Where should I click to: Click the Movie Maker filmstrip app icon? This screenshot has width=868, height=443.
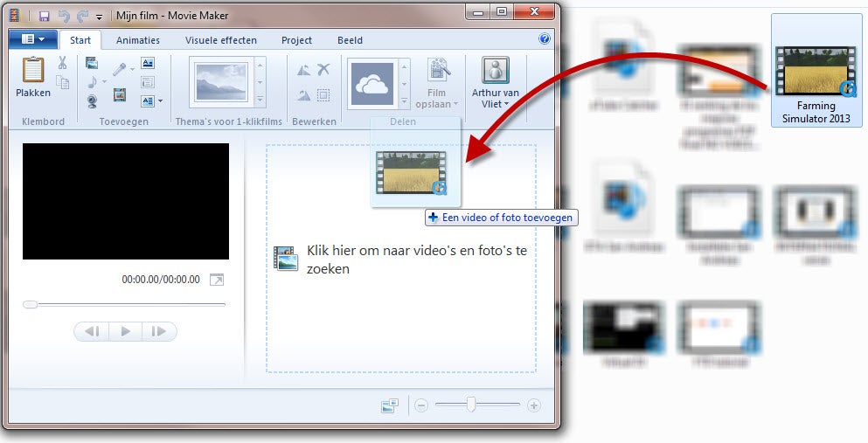14,16
